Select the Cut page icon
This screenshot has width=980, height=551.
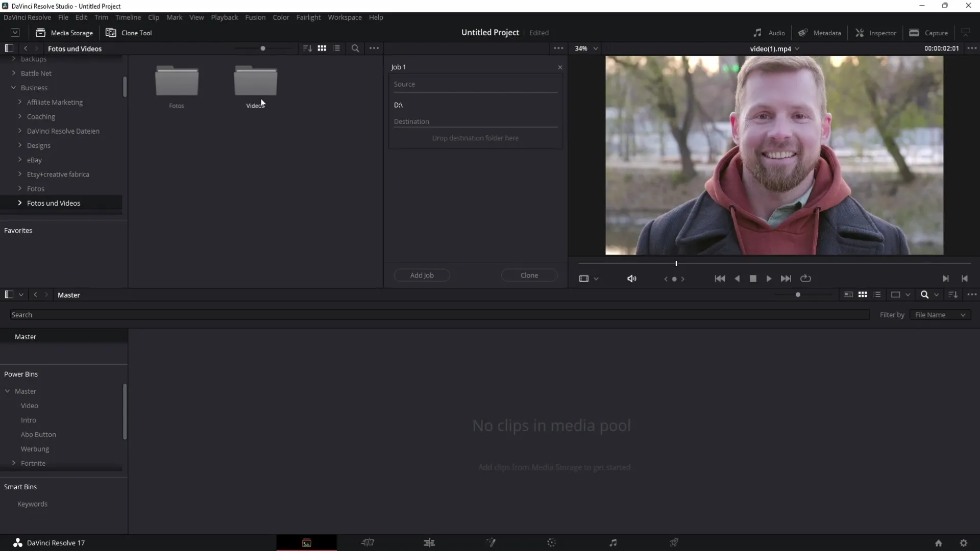pos(367,542)
